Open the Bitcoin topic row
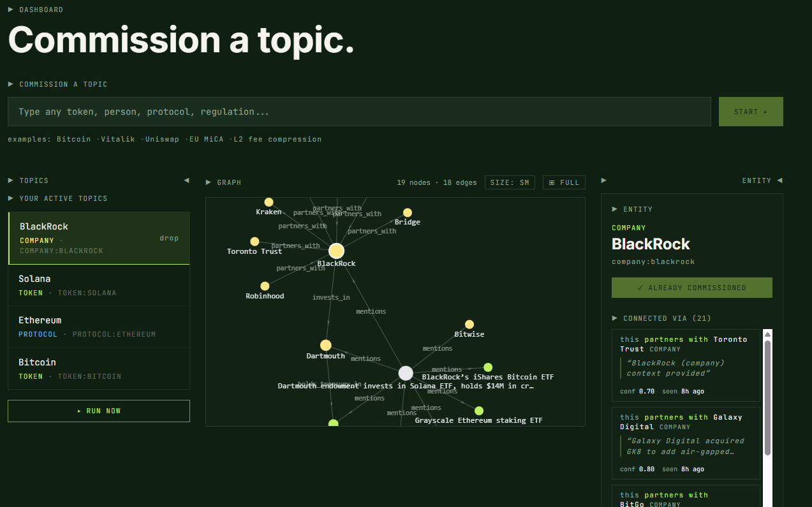Image resolution: width=812 pixels, height=507 pixels. [x=99, y=369]
